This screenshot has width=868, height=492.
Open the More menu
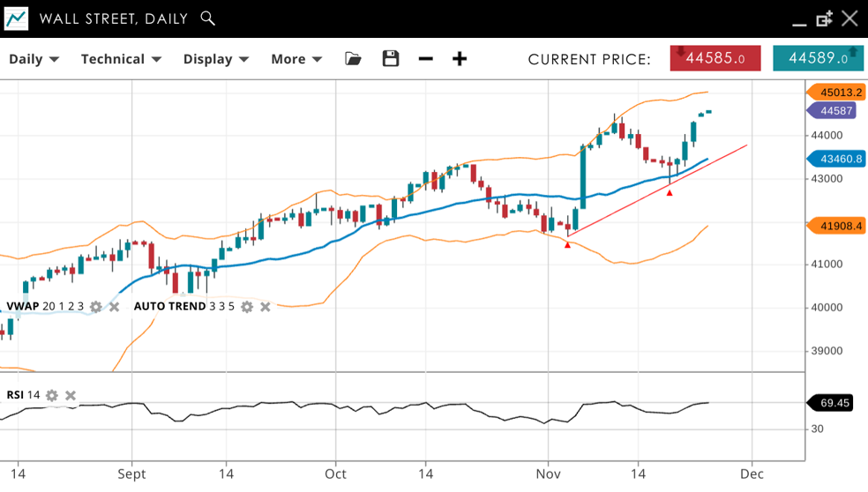pos(296,59)
